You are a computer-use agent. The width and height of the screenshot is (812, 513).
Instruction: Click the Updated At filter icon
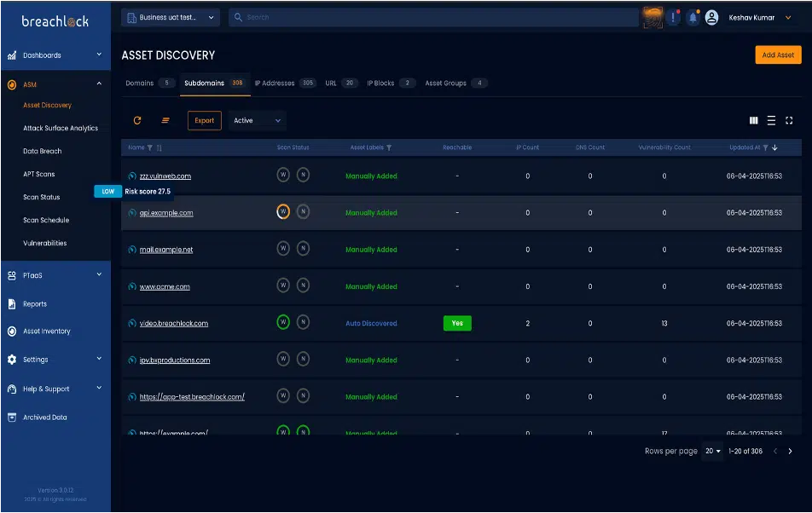765,148
